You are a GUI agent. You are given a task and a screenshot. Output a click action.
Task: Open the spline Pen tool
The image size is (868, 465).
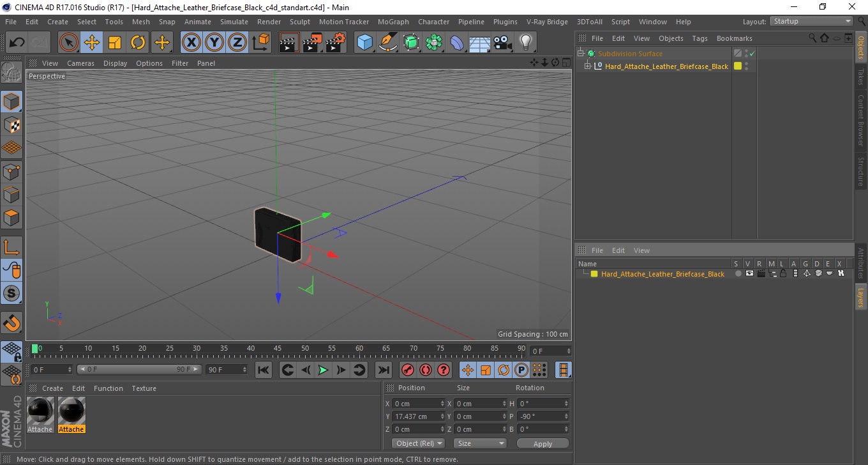coord(388,43)
